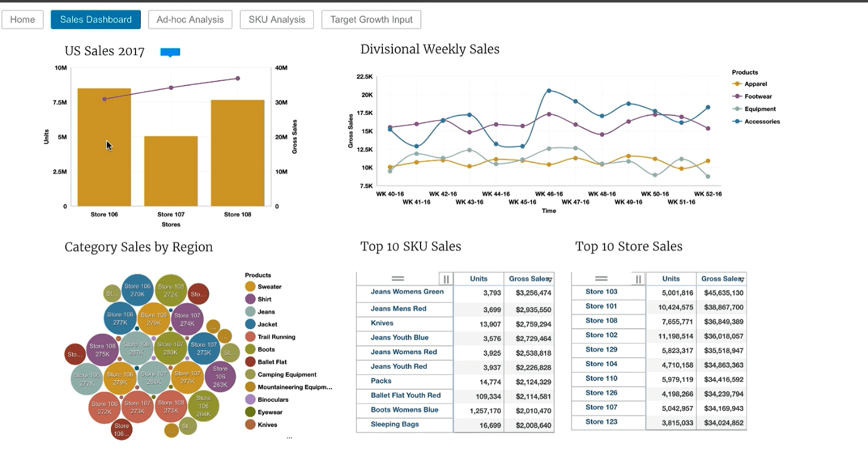Select the Knives row in SKU table
The height and width of the screenshot is (474, 868).
(405, 323)
